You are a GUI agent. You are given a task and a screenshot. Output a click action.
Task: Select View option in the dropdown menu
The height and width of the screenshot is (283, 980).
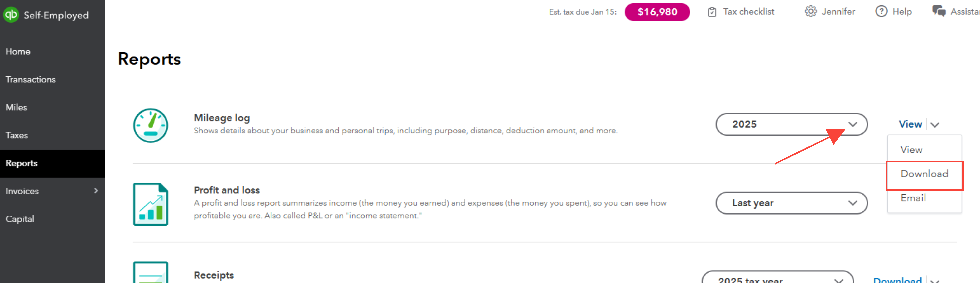(911, 150)
